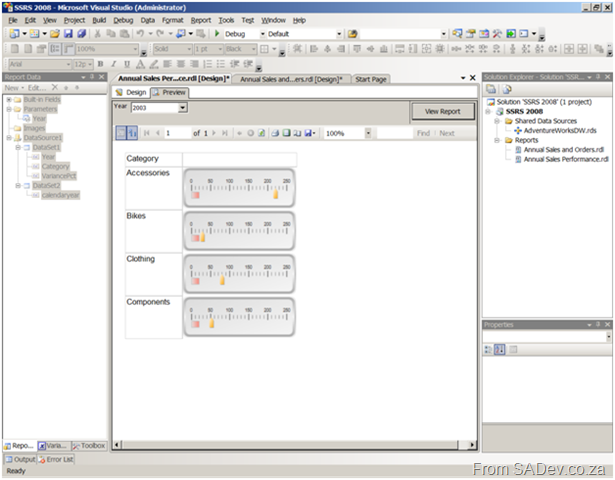Open the Default platform dropdown
The width and height of the screenshot is (615, 480).
[339, 34]
